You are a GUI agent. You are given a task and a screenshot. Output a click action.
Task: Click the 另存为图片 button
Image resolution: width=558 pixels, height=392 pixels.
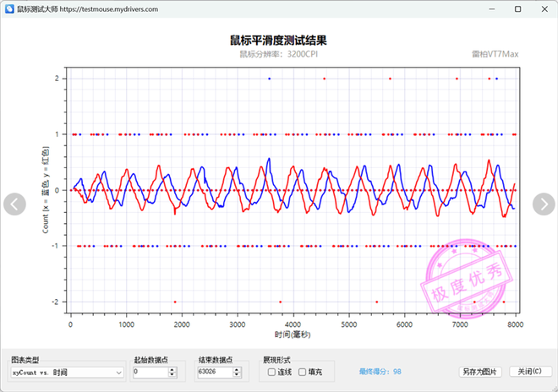coord(480,372)
